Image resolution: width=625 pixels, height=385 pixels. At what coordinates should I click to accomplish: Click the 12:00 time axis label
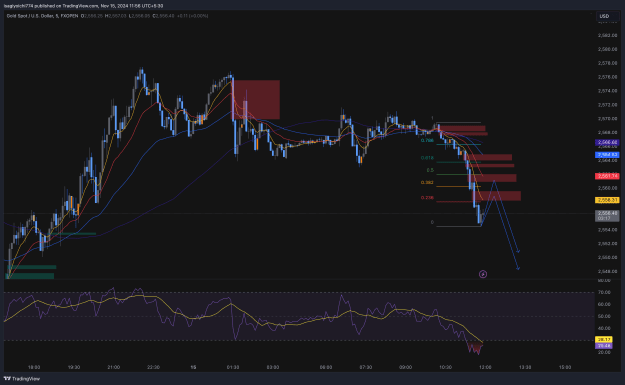(x=485, y=367)
